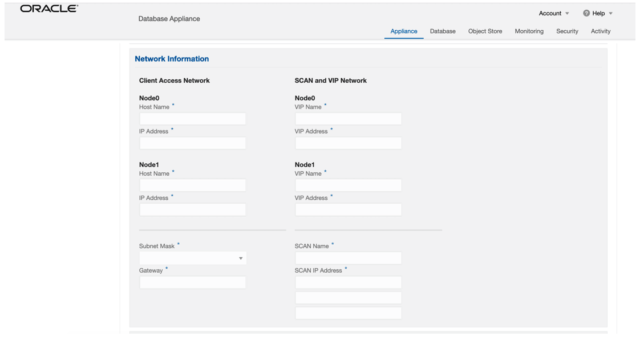Open the Monitoring tab

(x=529, y=31)
